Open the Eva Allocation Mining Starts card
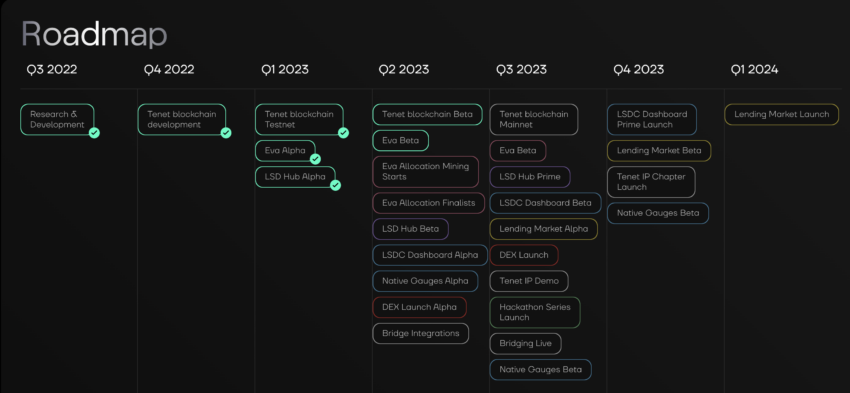This screenshot has width=850, height=393. click(426, 172)
